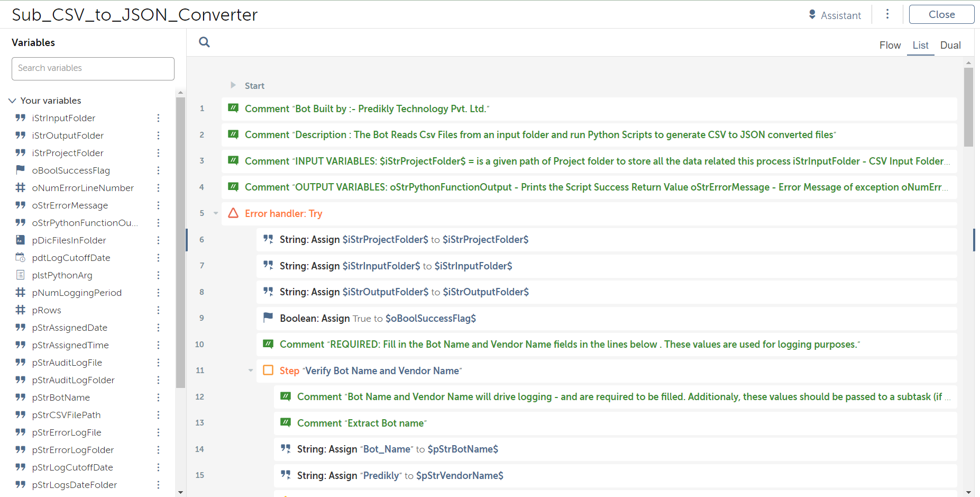Open the three-dot menu next to Assistant

coord(887,14)
